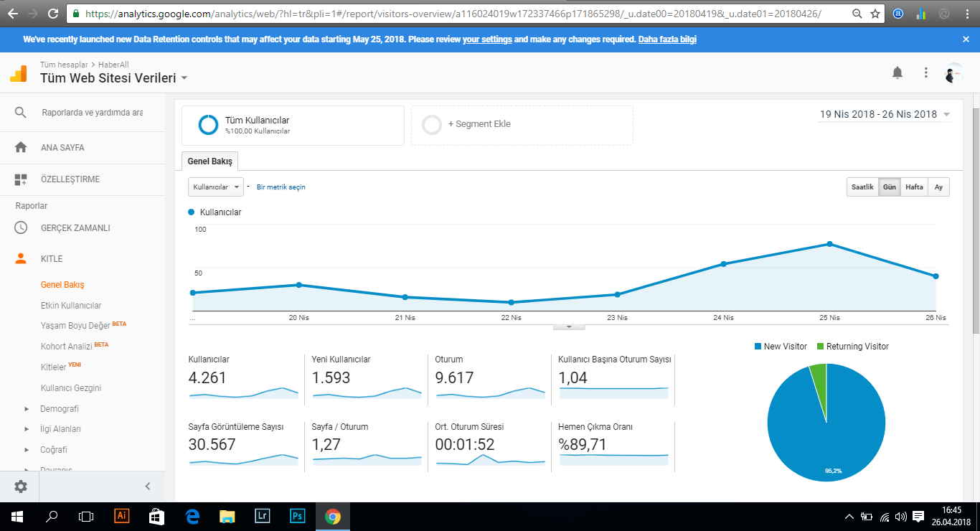
Task: Switch the graph to Hafta view
Action: tap(914, 187)
